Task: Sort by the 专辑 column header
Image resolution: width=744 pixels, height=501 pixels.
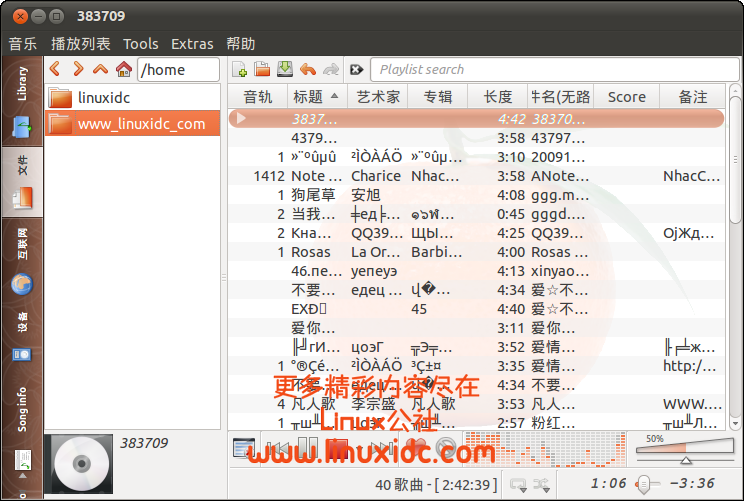Action: 437,97
